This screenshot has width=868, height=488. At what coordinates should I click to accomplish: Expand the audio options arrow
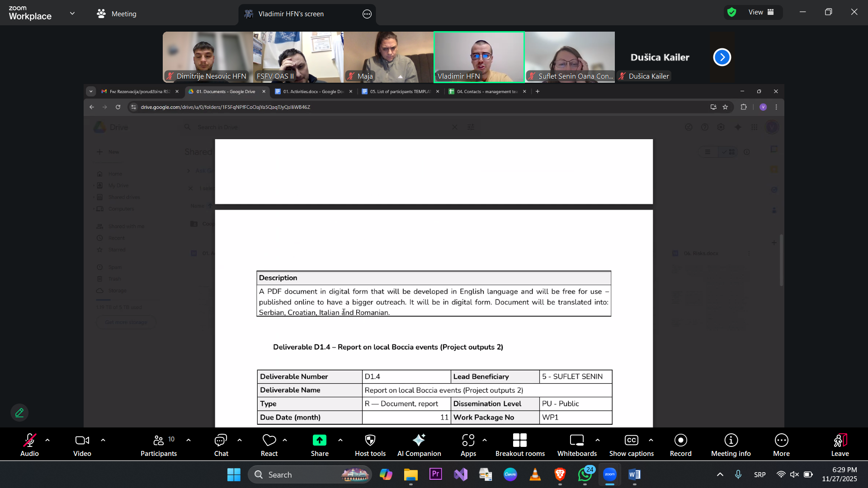point(47,440)
